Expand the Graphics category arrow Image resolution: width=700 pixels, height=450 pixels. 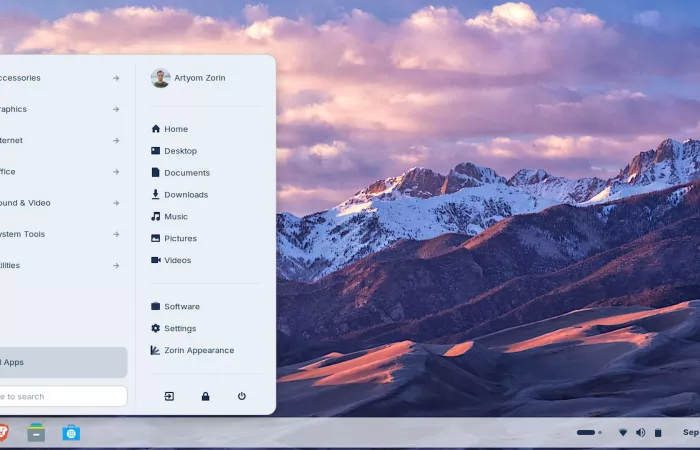(x=116, y=109)
